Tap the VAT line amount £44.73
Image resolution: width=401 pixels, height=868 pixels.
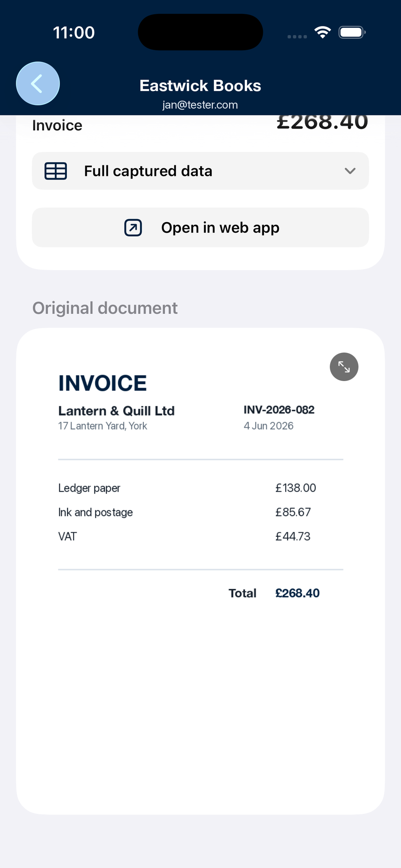coord(293,536)
